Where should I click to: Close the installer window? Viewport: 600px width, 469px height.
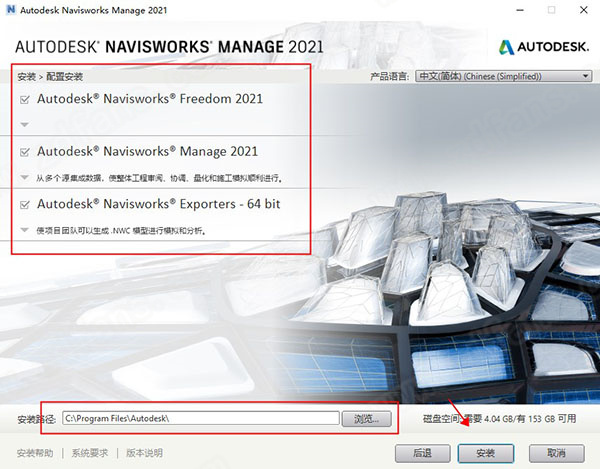(x=584, y=10)
